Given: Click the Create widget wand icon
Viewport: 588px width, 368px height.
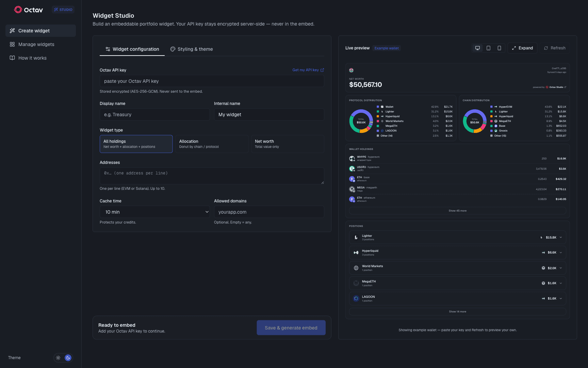Looking at the screenshot, I should pos(12,31).
